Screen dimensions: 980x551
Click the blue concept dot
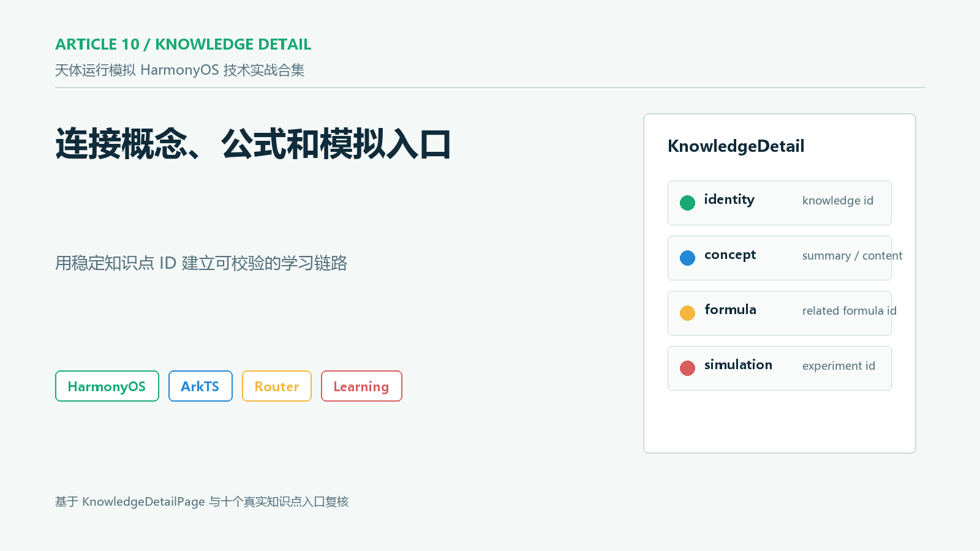pos(687,258)
